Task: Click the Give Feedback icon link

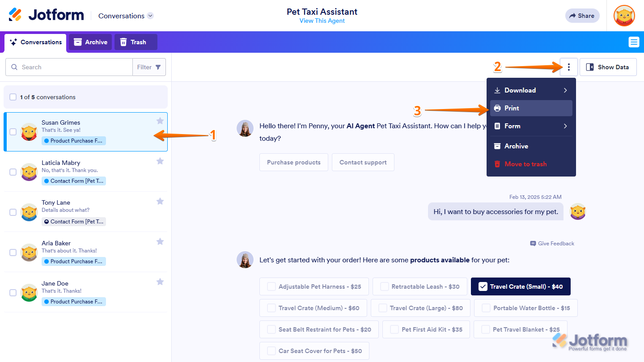Action: pyautogui.click(x=552, y=244)
